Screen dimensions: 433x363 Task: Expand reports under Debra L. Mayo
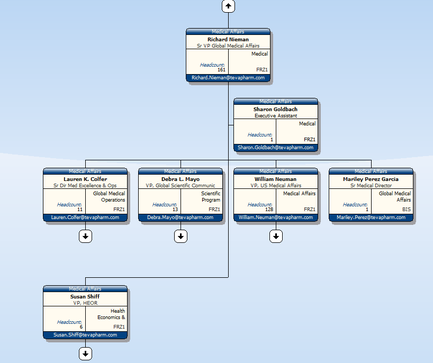[x=181, y=236]
